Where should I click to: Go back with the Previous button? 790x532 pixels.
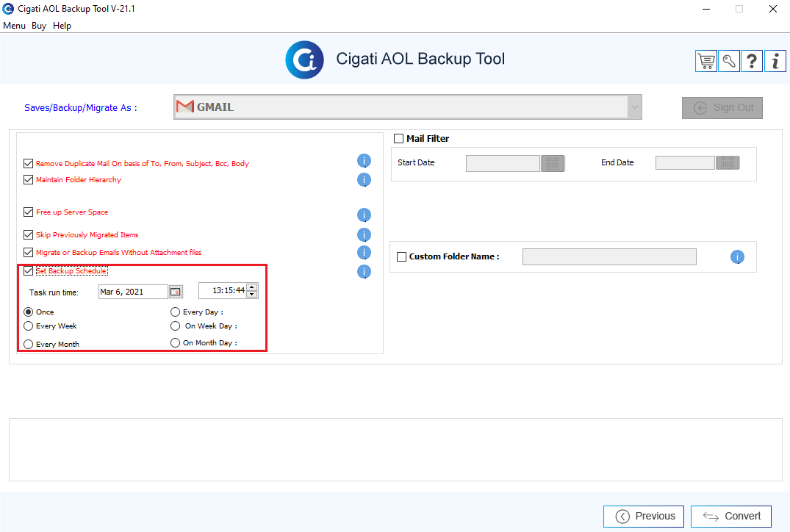(643, 517)
